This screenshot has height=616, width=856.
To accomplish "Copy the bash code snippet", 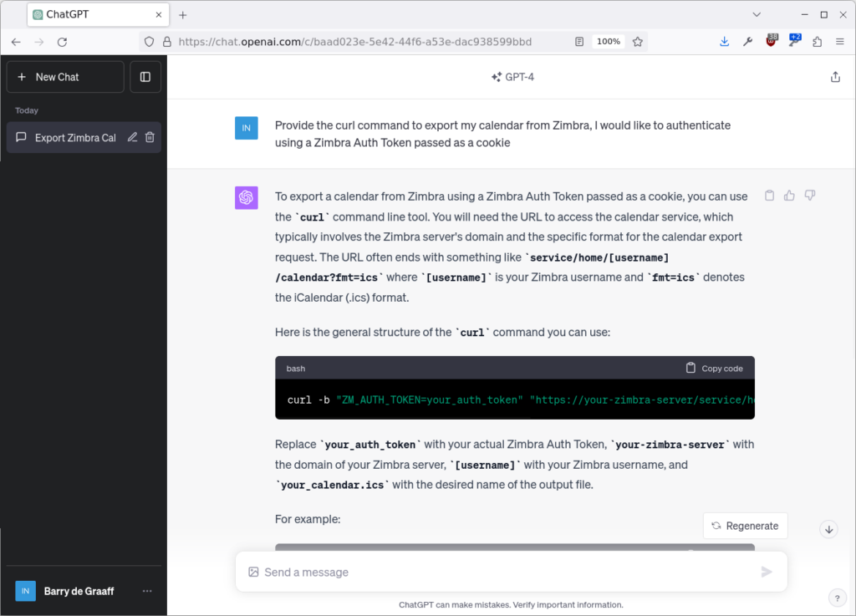I will pyautogui.click(x=714, y=368).
